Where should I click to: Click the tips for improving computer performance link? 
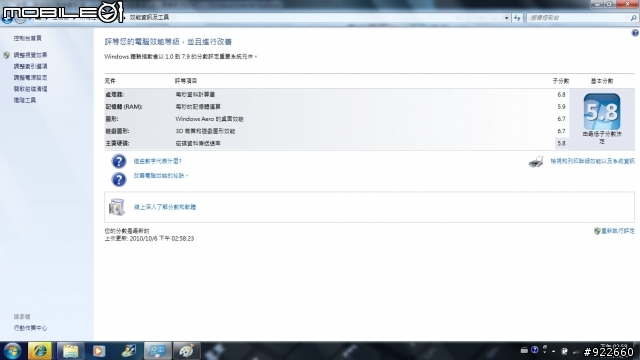pos(161,176)
